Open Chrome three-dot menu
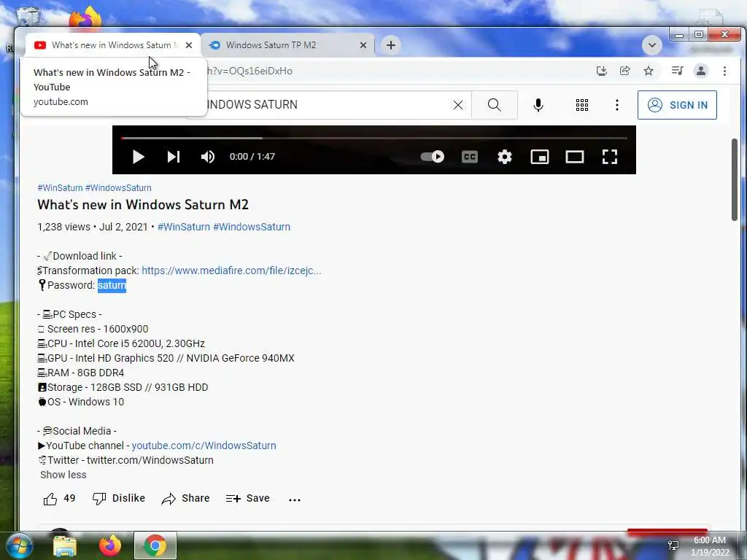Image resolution: width=747 pixels, height=560 pixels. pyautogui.click(x=724, y=71)
